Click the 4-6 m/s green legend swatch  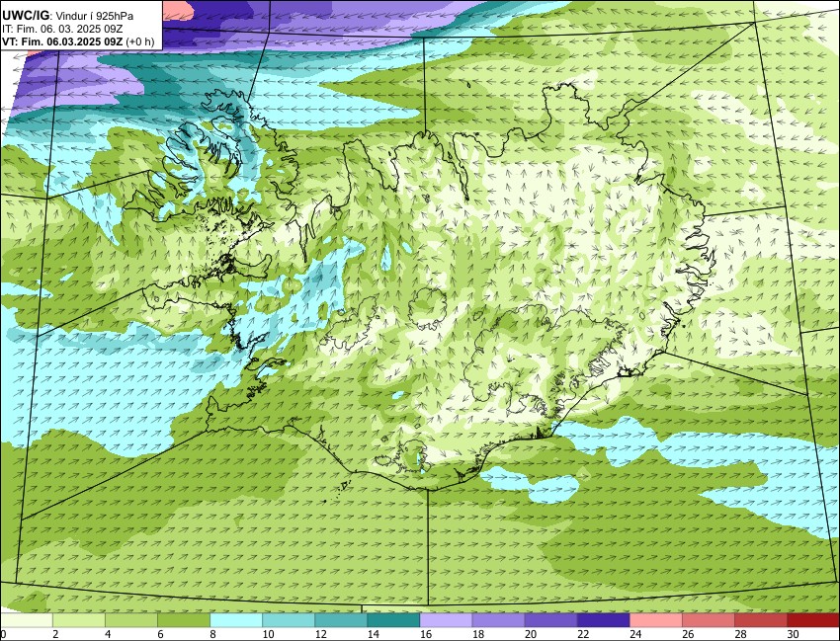pos(131,620)
